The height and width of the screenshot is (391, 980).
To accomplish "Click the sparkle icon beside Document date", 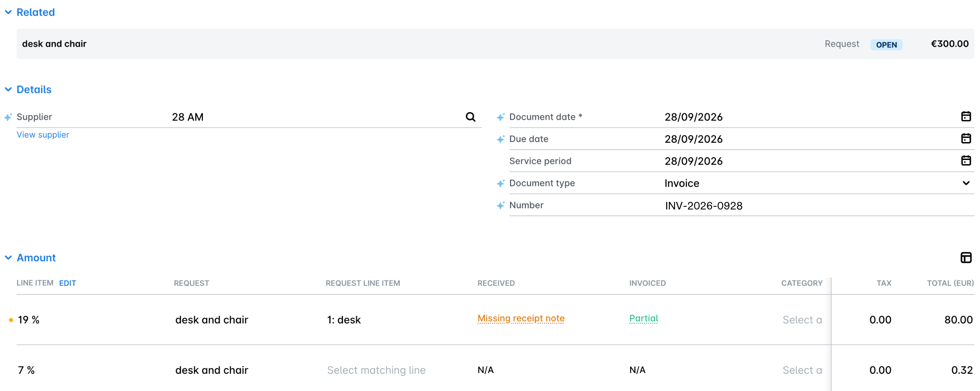I will [500, 117].
